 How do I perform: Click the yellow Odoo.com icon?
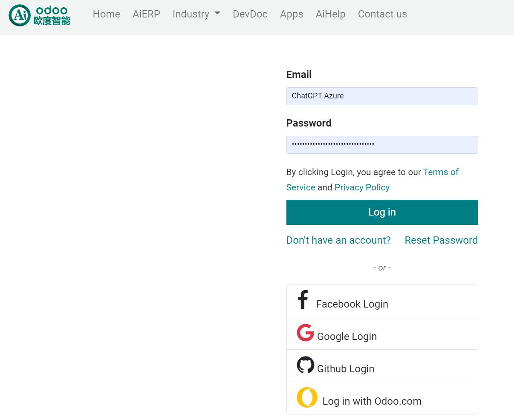[x=307, y=397]
